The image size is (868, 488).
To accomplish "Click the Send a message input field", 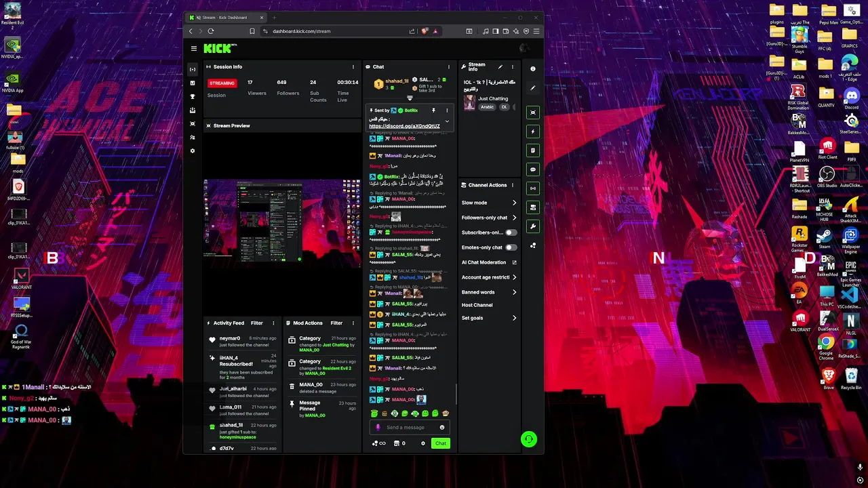I will coord(410,428).
